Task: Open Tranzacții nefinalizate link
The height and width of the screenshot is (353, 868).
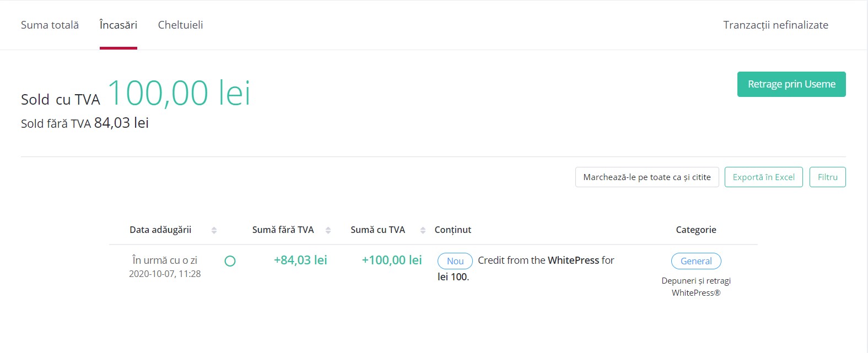Action: pos(775,25)
